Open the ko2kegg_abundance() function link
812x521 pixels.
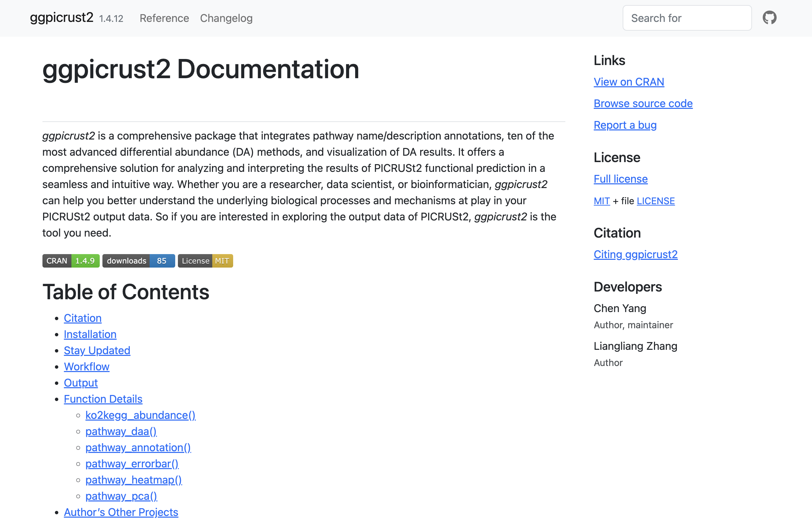tap(140, 415)
